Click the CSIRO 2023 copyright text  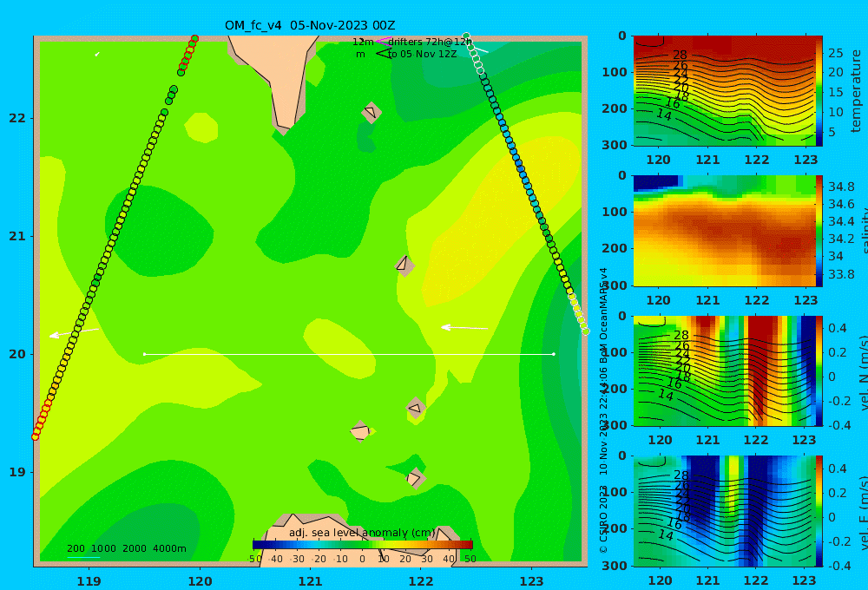coord(603,519)
